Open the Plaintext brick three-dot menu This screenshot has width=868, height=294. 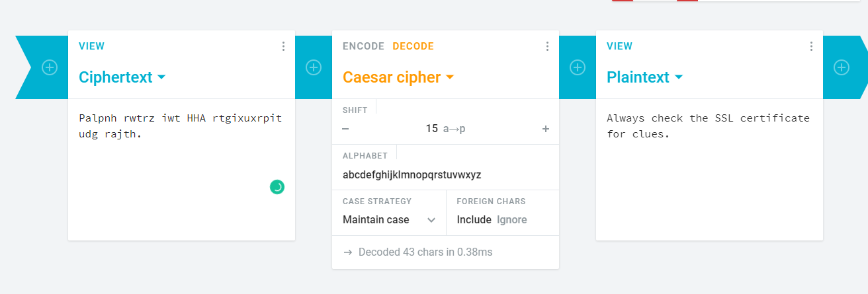click(811, 46)
